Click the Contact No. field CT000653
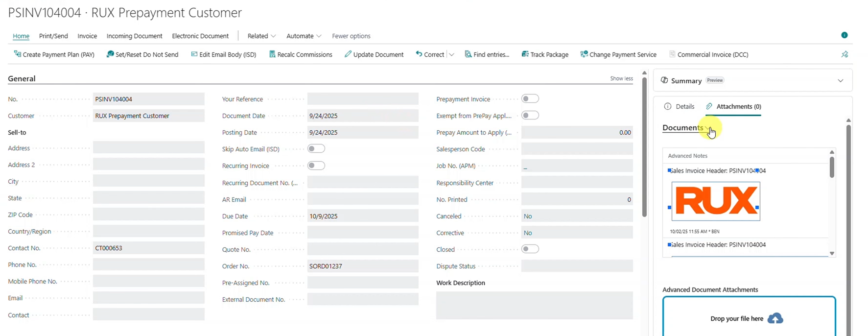Image resolution: width=868 pixels, height=336 pixels. coord(149,248)
